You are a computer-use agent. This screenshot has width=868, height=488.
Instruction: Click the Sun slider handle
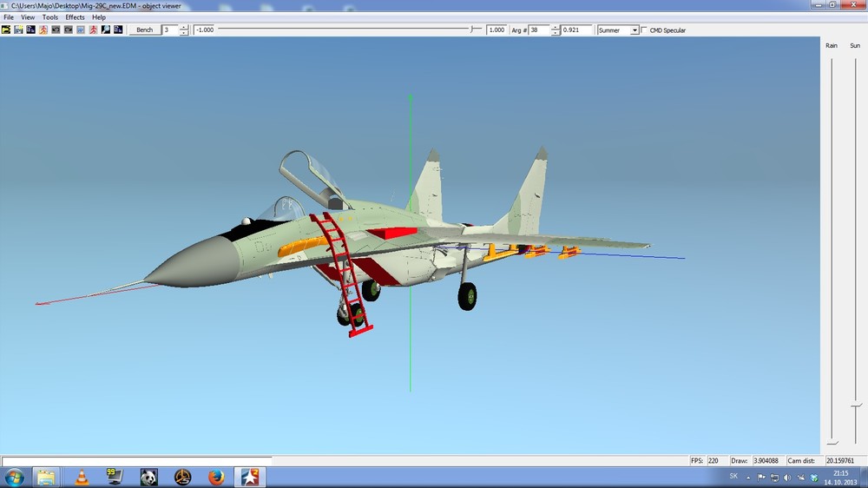pyautogui.click(x=857, y=406)
